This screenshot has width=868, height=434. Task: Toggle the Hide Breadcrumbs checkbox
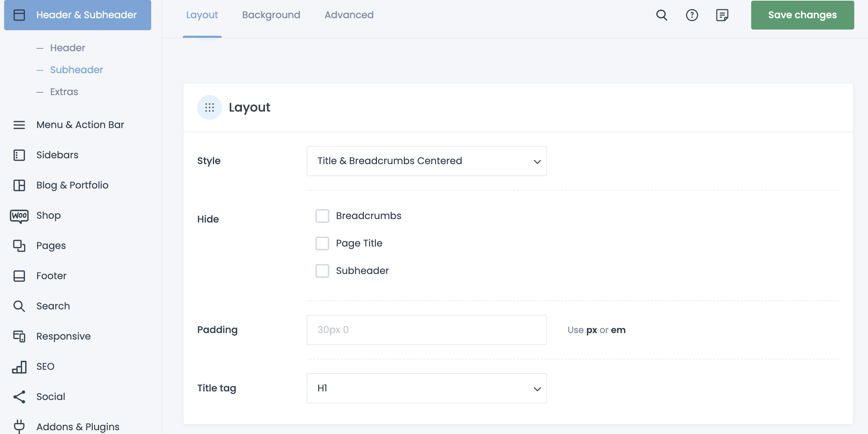tap(322, 215)
